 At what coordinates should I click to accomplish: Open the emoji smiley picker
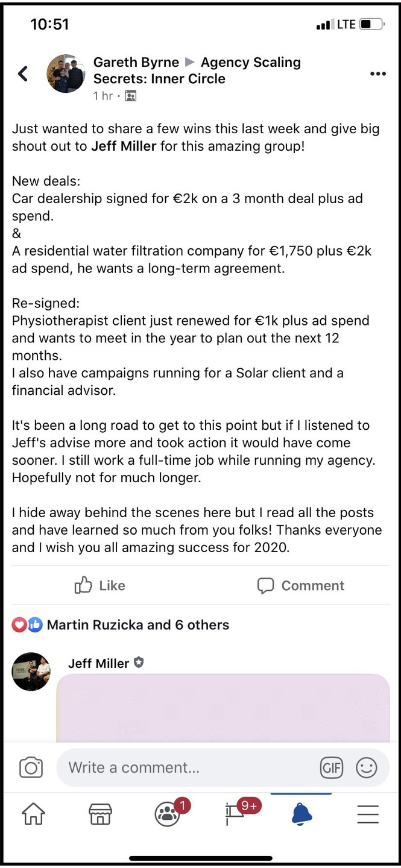(x=366, y=767)
